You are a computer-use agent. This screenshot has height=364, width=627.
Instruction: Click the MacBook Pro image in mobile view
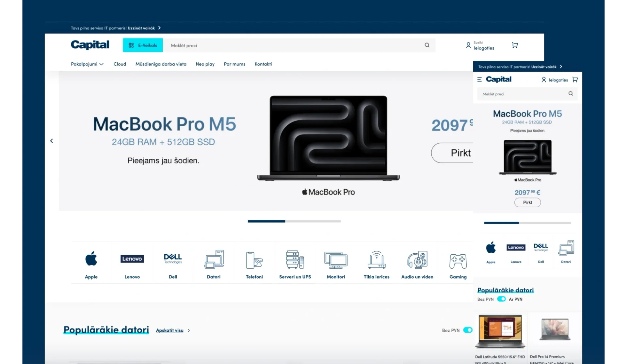527,157
